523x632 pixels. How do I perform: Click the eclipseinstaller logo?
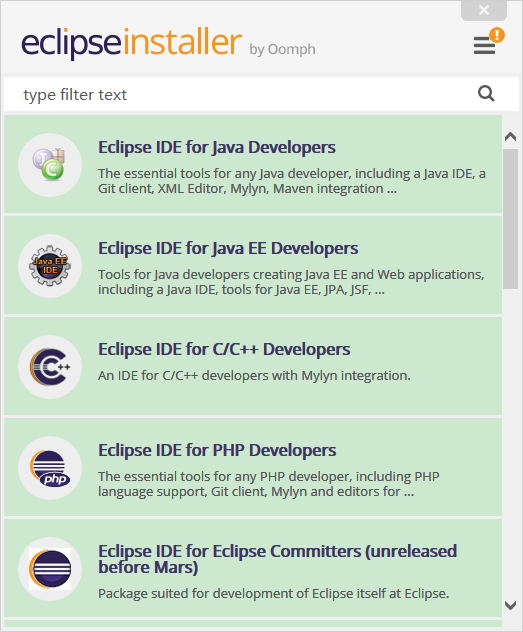tap(131, 43)
